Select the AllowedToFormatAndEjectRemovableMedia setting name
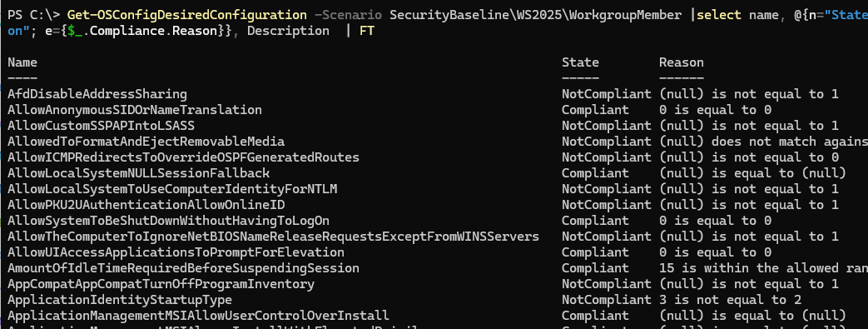868x329 pixels. 146,142
